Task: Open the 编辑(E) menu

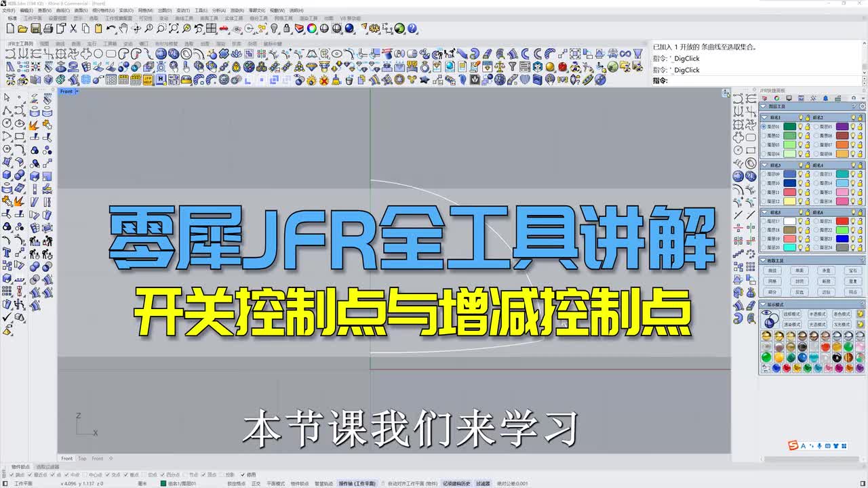Action: pyautogui.click(x=26, y=11)
